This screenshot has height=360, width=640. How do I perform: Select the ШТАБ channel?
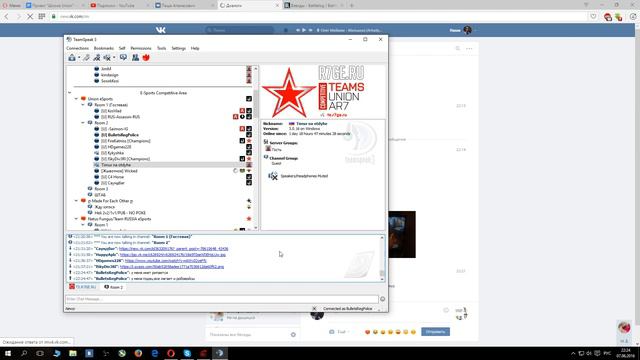[x=100, y=195]
